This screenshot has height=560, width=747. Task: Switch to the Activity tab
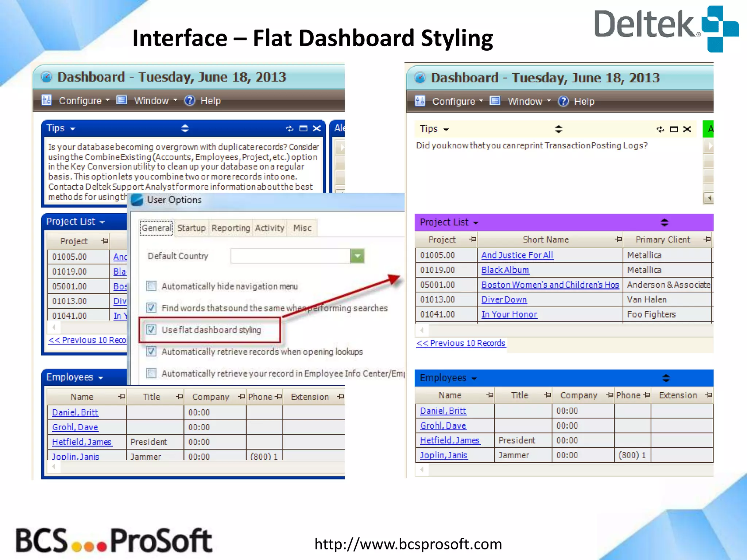point(270,228)
